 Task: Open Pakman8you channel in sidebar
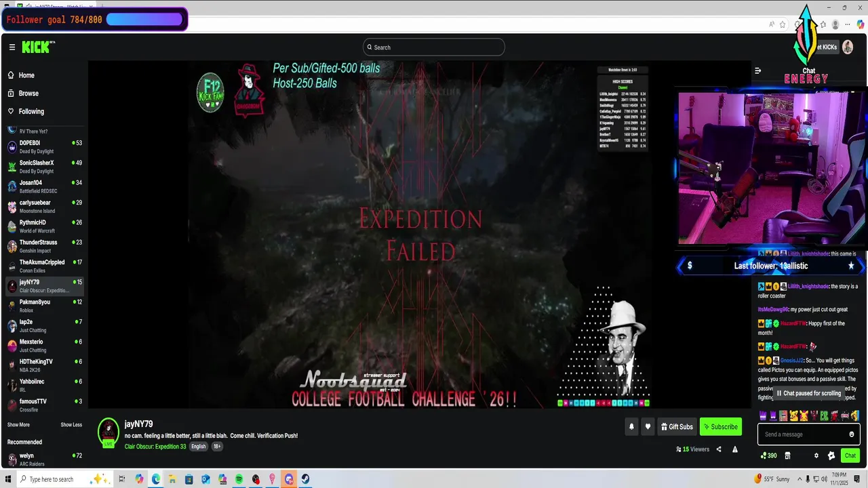(x=44, y=306)
